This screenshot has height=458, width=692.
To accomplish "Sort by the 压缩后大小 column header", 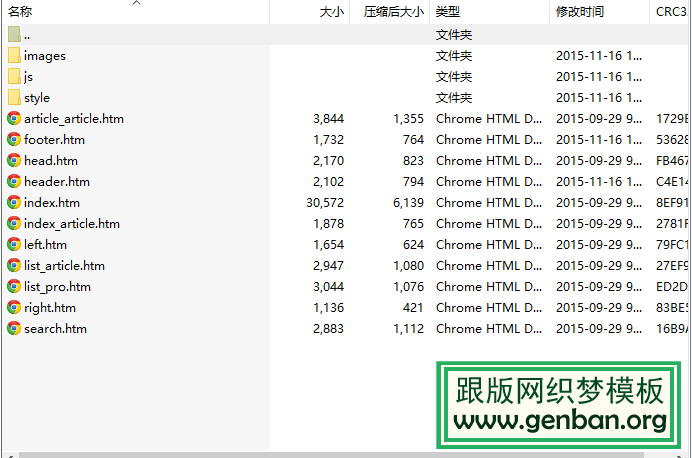I will pos(390,12).
